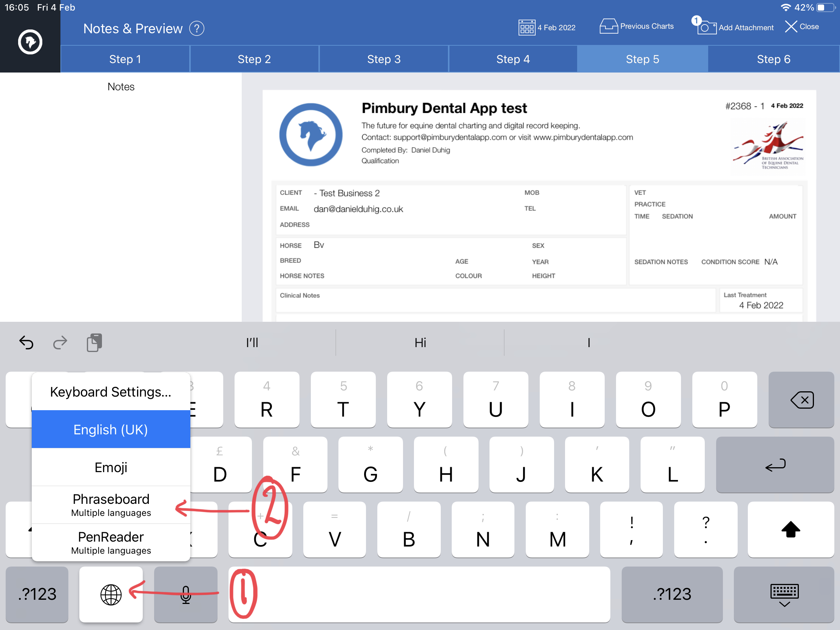Open the help question mark icon
This screenshot has height=630, width=840.
(x=197, y=28)
